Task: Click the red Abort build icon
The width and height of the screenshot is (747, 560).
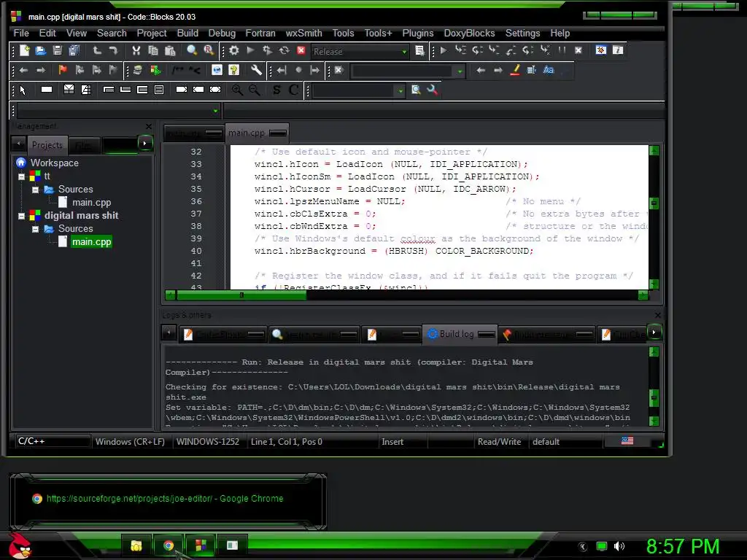Action: [301, 50]
